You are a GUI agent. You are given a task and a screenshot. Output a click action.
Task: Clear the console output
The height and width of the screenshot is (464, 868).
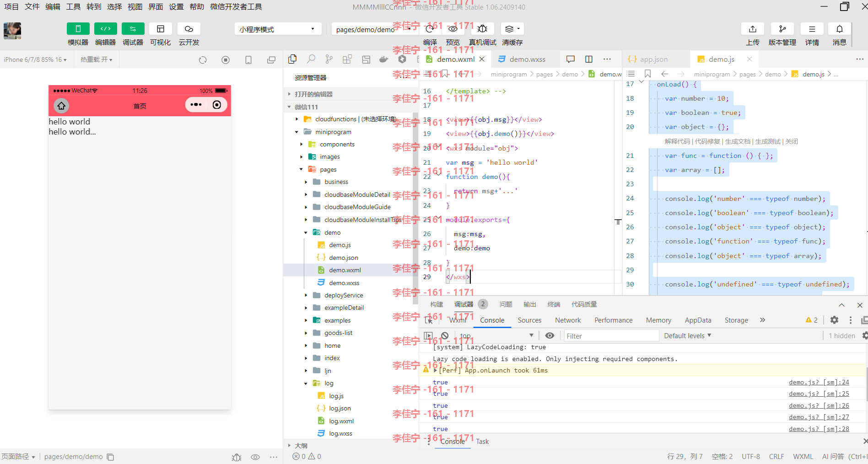tap(445, 335)
